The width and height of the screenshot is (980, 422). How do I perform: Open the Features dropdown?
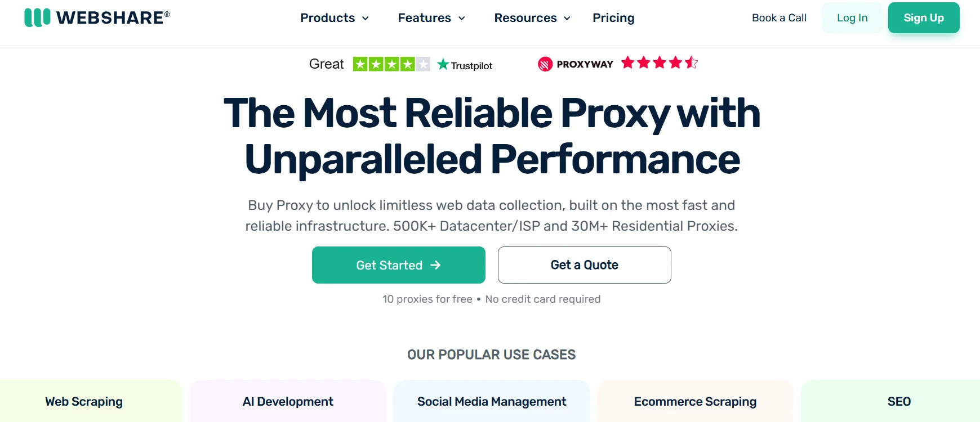pos(431,17)
